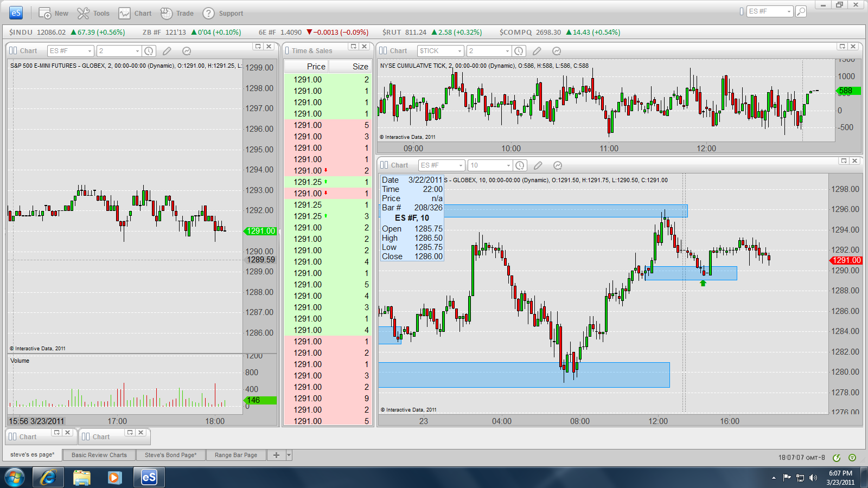The width and height of the screenshot is (868, 488).
Task: Open the Tools menu
Action: click(x=93, y=13)
